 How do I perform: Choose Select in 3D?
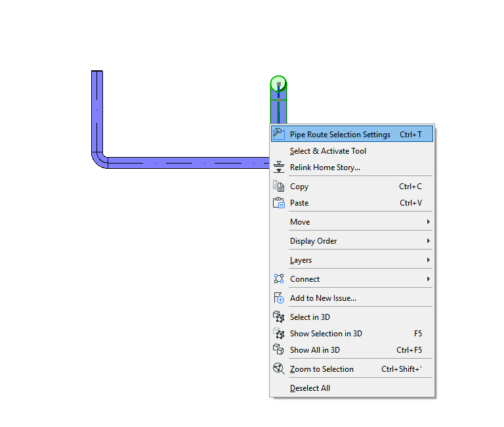click(x=352, y=317)
